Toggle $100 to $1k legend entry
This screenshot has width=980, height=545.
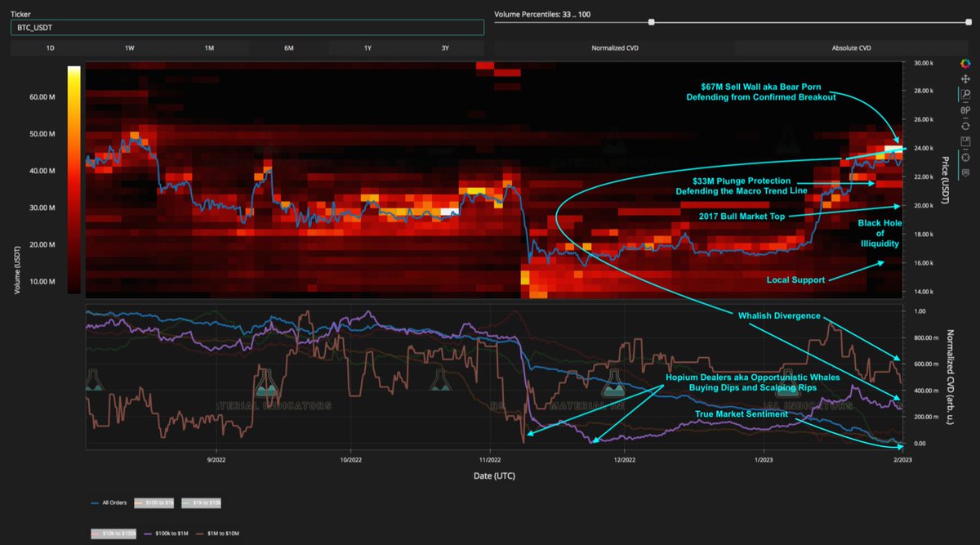(x=154, y=503)
